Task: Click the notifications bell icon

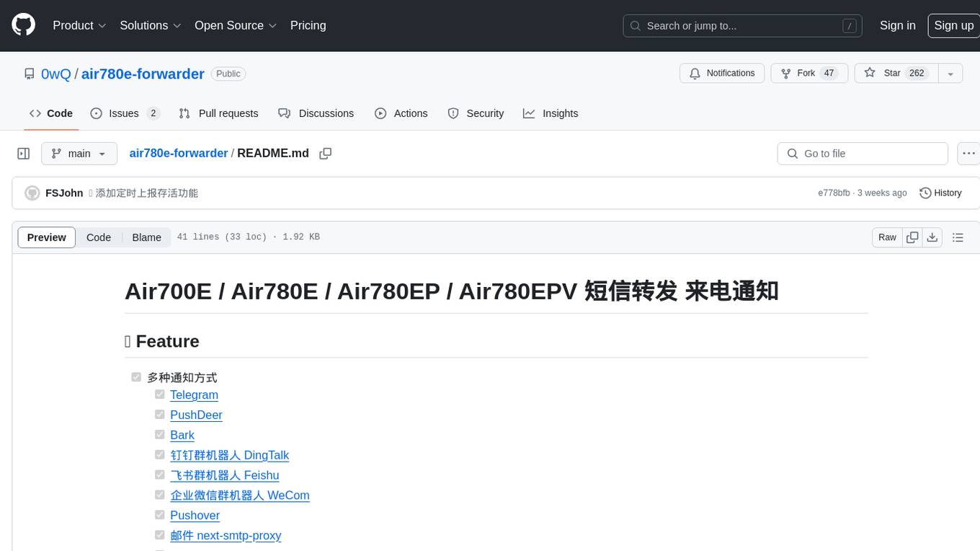Action: click(695, 74)
